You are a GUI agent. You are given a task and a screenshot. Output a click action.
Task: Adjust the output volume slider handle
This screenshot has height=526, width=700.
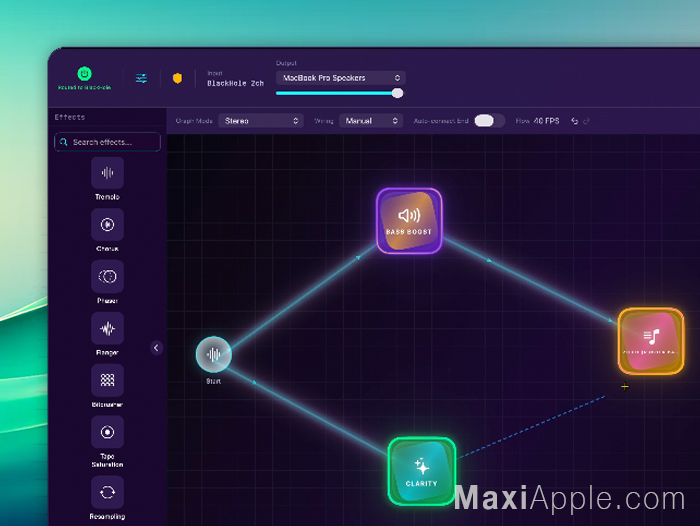point(397,93)
